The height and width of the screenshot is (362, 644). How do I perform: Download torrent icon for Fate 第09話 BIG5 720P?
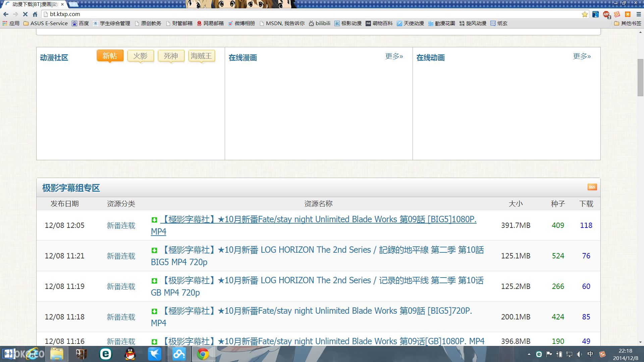click(x=154, y=311)
